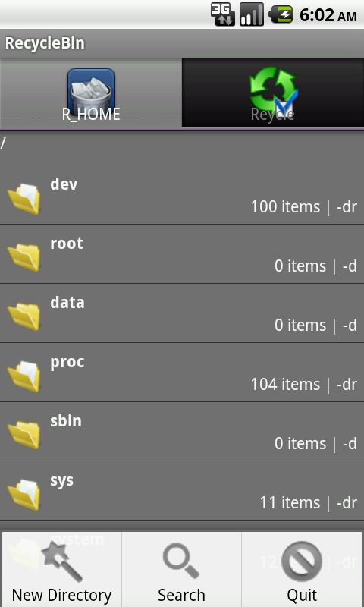Tap the battery charging status icon

281,14
